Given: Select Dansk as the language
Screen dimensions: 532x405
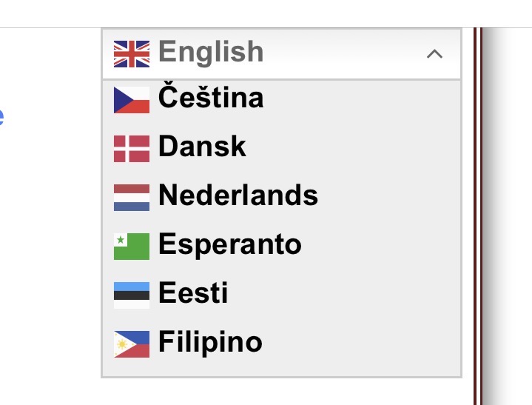Looking at the screenshot, I should [x=202, y=147].
